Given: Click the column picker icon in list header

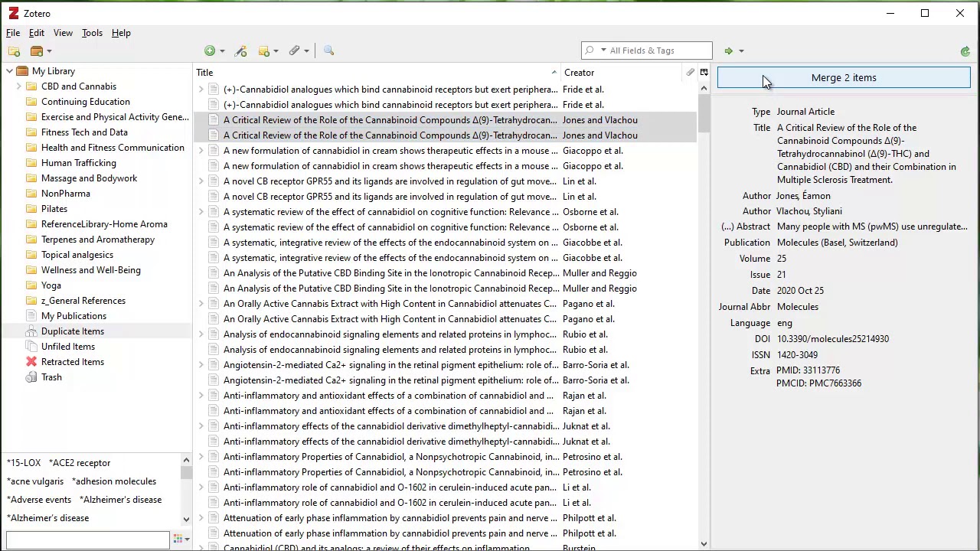Looking at the screenshot, I should [704, 73].
